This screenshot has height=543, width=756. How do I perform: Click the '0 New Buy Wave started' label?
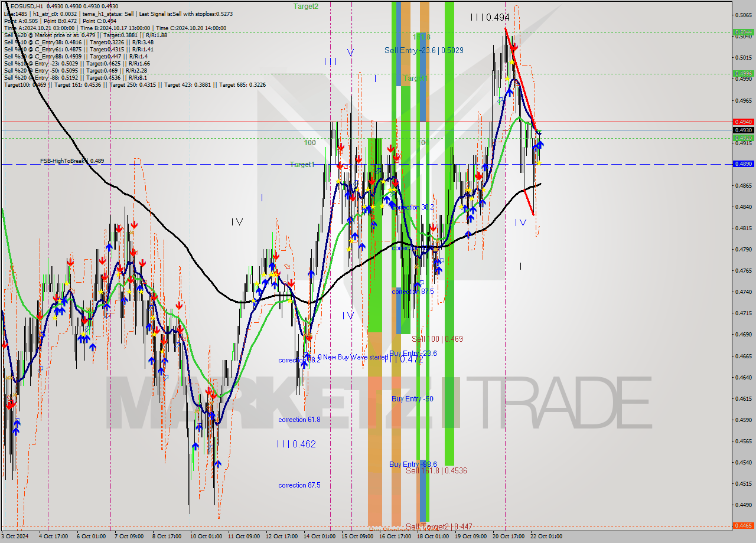(353, 357)
